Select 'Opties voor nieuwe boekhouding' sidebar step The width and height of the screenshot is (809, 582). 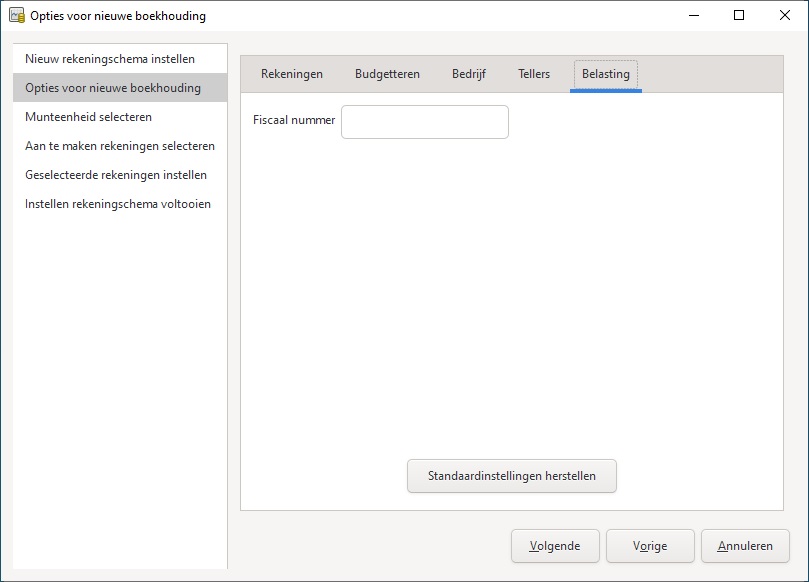[x=113, y=88]
